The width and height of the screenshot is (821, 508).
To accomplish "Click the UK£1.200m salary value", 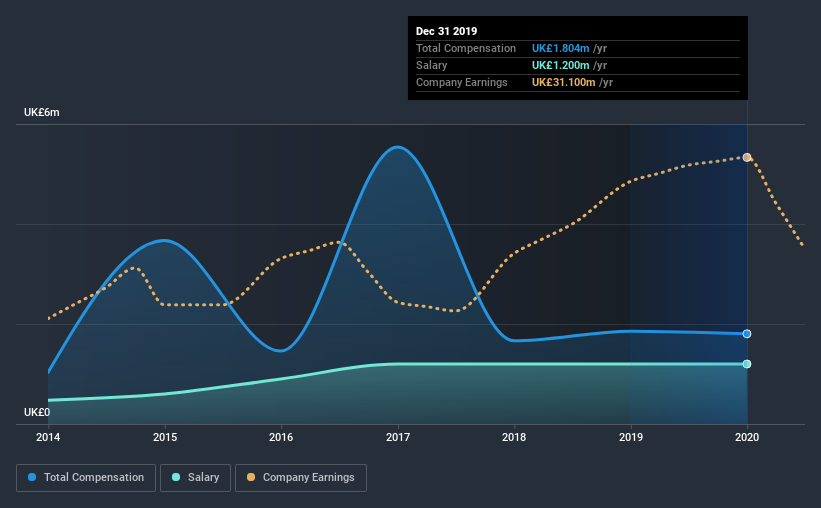I will pos(560,65).
